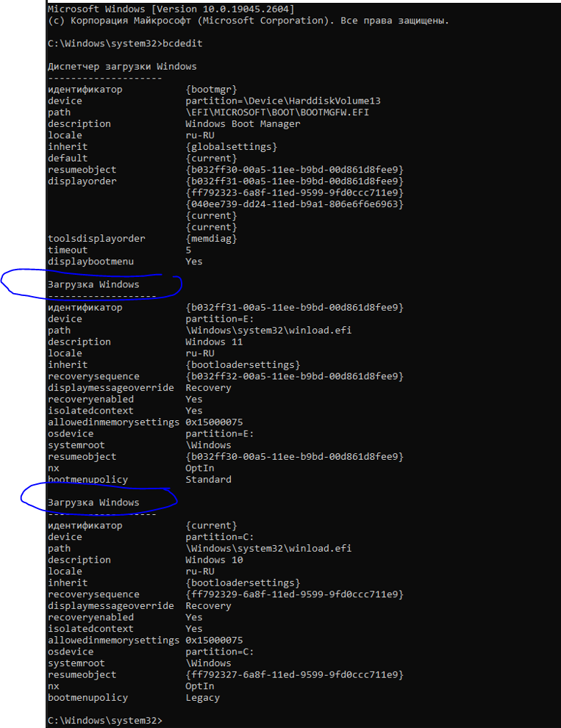
Task: Click the 'Standard' bootmenupolicy value
Action: [208, 480]
